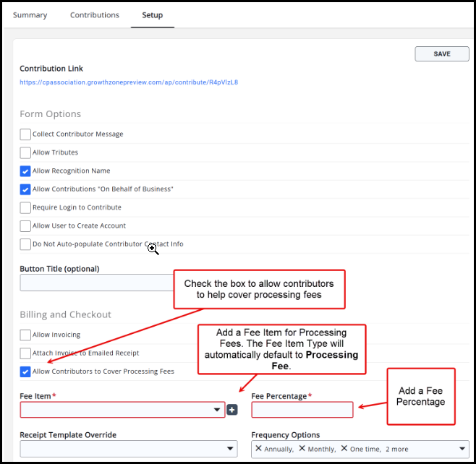Click the Fee Percentage input field

[x=302, y=410]
